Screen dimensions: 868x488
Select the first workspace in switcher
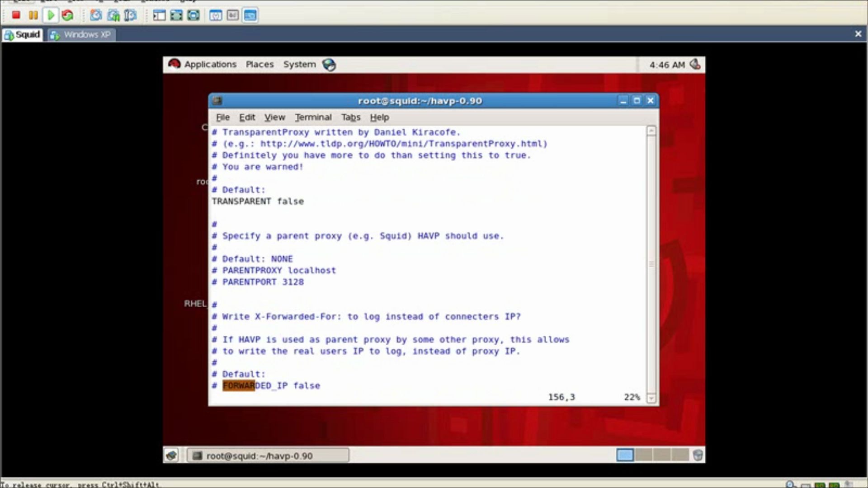click(625, 455)
